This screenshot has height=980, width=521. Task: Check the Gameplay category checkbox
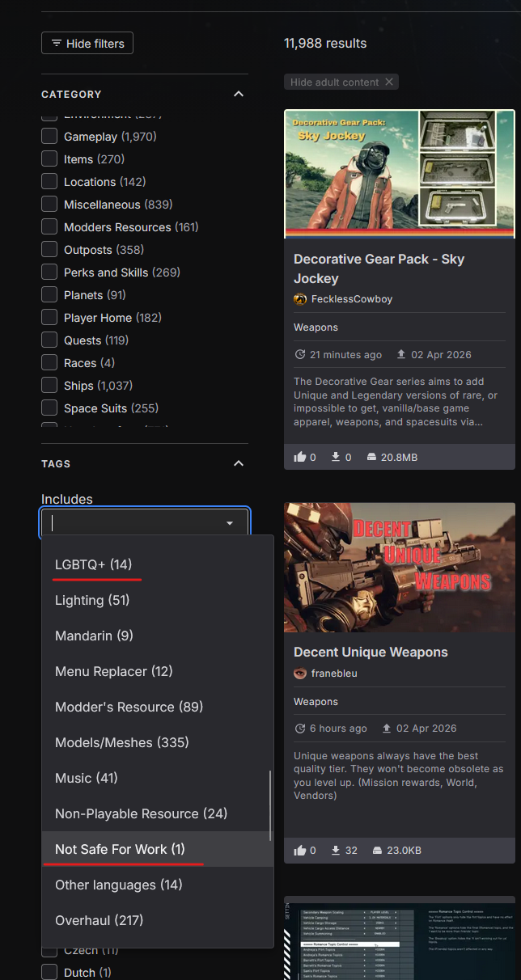click(49, 137)
